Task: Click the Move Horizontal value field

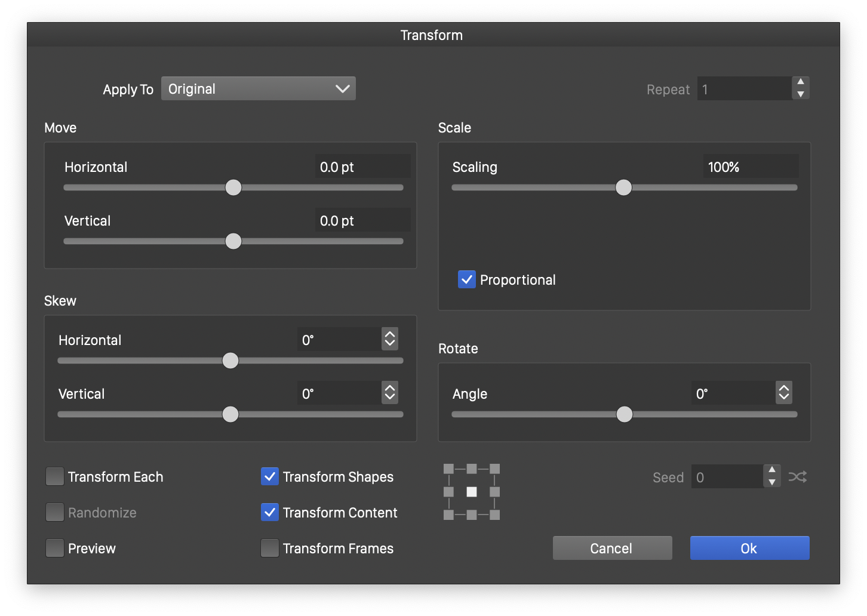Action: pyautogui.click(x=362, y=167)
